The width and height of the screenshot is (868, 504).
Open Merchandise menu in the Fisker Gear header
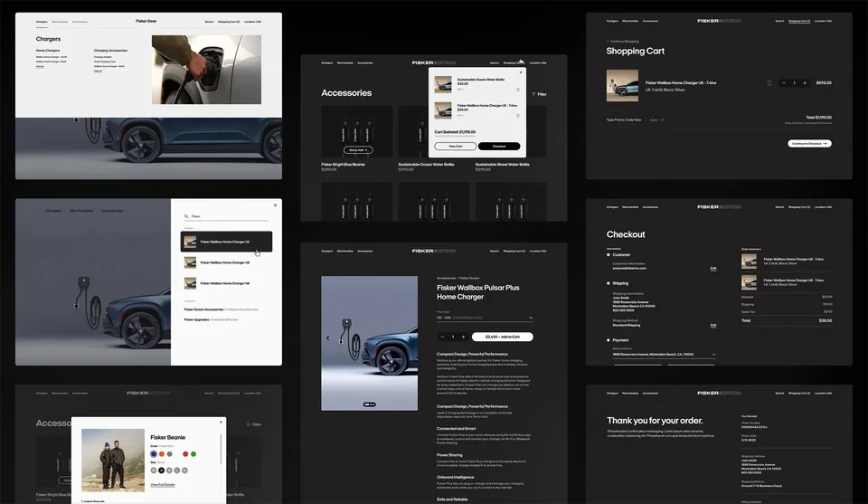click(60, 22)
